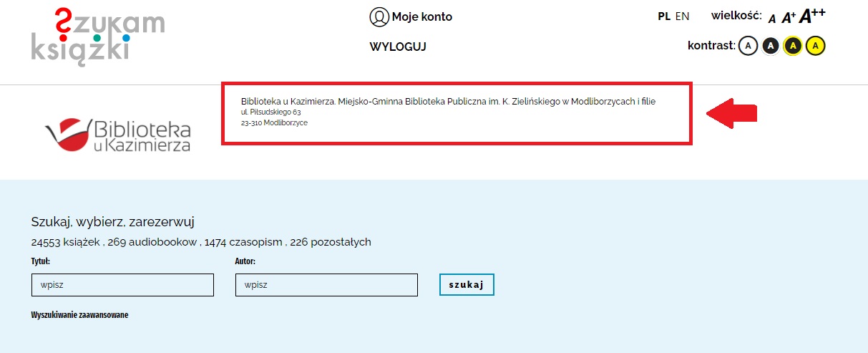Switch language to EN

682,16
